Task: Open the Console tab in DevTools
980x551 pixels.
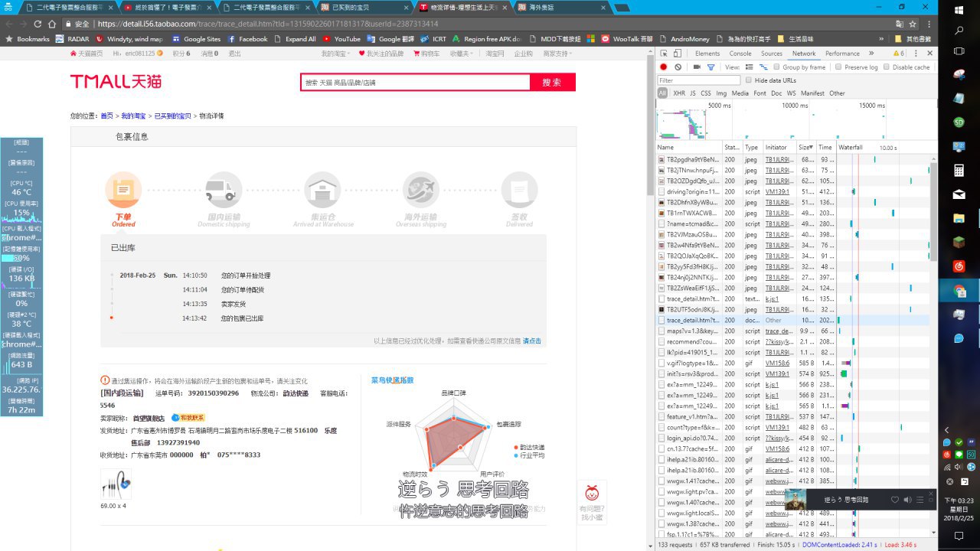Action: tap(740, 54)
